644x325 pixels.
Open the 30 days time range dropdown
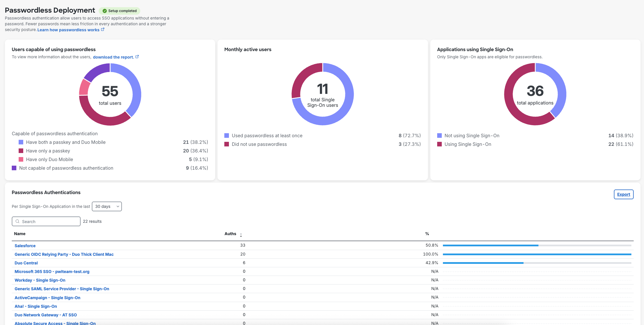click(106, 206)
